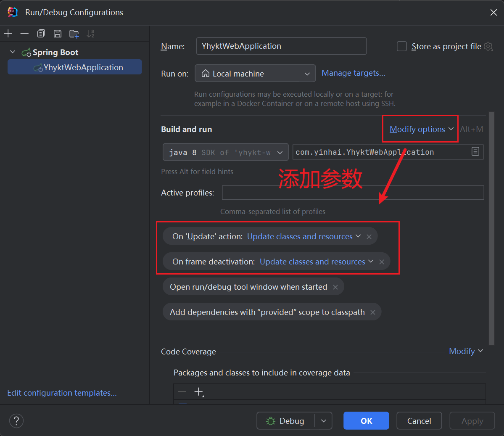
Task: Click the Name input field
Action: point(281,46)
